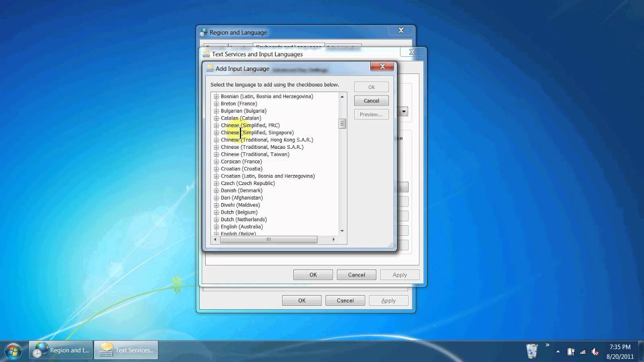Expand Chinese (Traditional, Hong Kong S.A.R.) node
This screenshot has width=644, height=362.
(216, 140)
